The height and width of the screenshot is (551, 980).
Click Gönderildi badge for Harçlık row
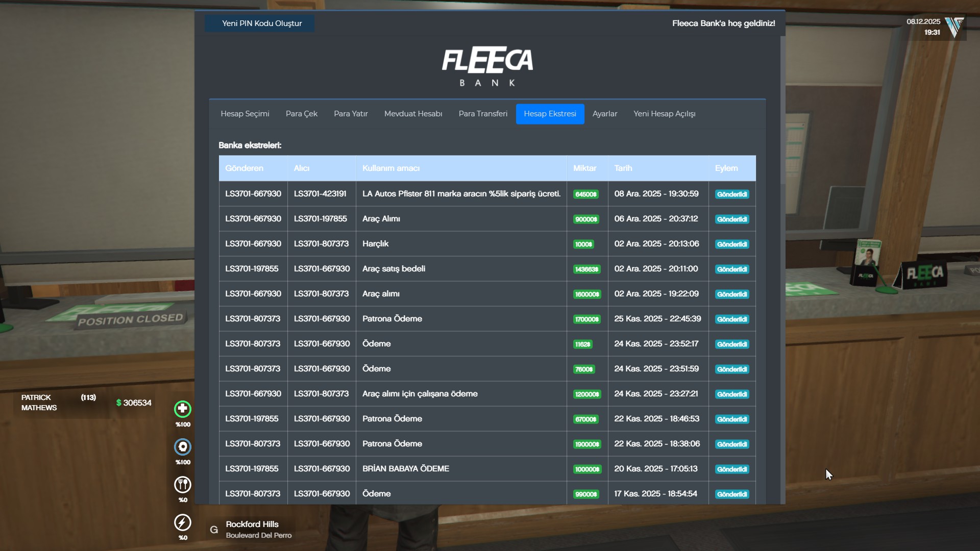point(732,244)
